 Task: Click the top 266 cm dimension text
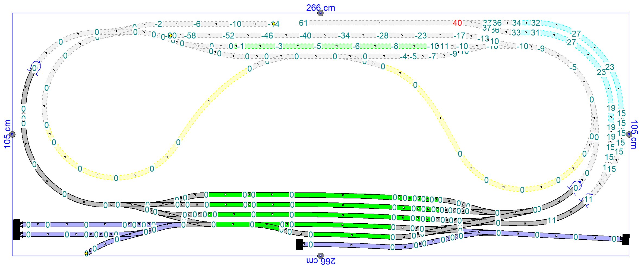[320, 8]
